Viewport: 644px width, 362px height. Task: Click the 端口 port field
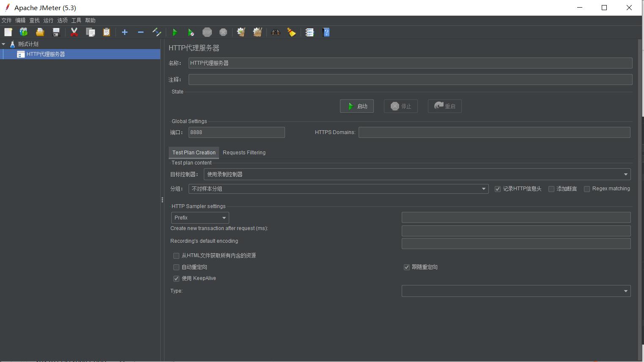click(x=237, y=132)
